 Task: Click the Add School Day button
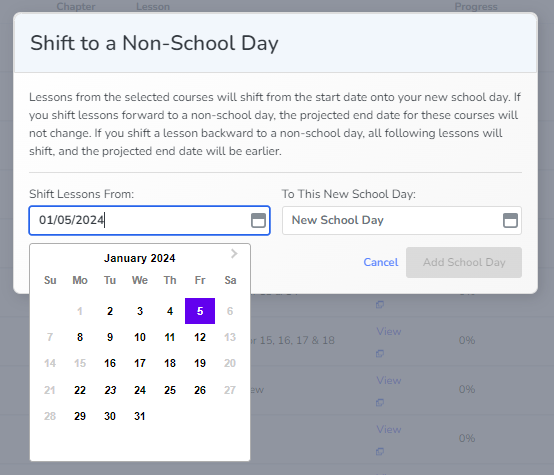click(464, 262)
